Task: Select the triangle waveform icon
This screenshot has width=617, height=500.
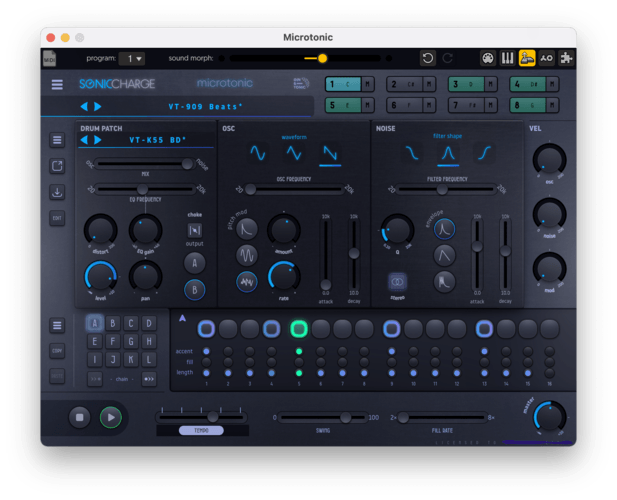Action: click(294, 153)
